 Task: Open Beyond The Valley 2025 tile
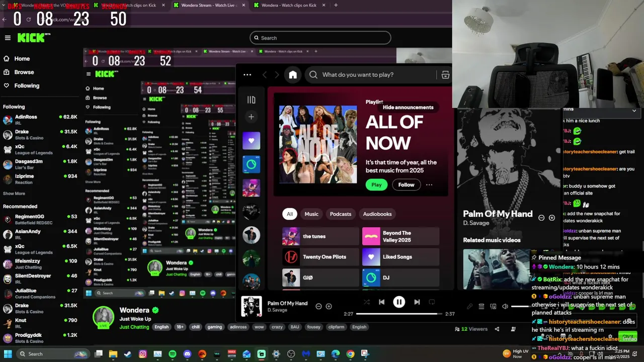(x=400, y=236)
